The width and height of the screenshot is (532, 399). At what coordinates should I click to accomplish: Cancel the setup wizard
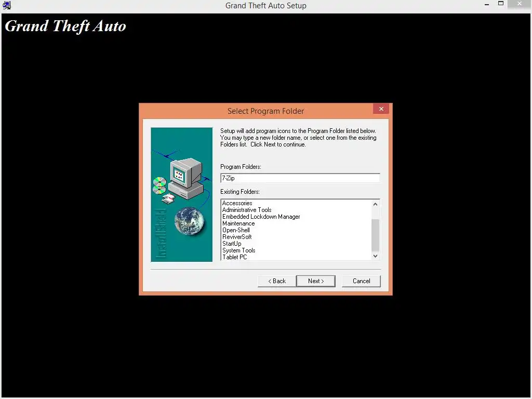(361, 281)
